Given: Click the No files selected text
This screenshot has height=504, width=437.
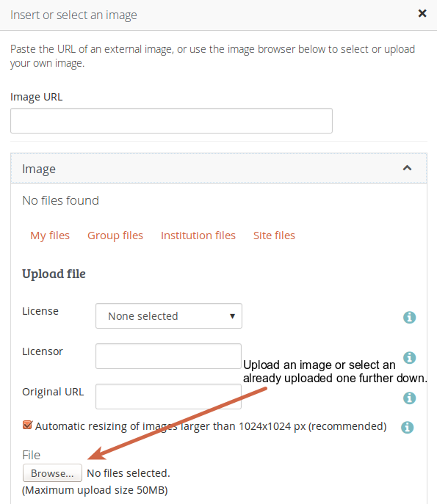Looking at the screenshot, I should (x=129, y=473).
